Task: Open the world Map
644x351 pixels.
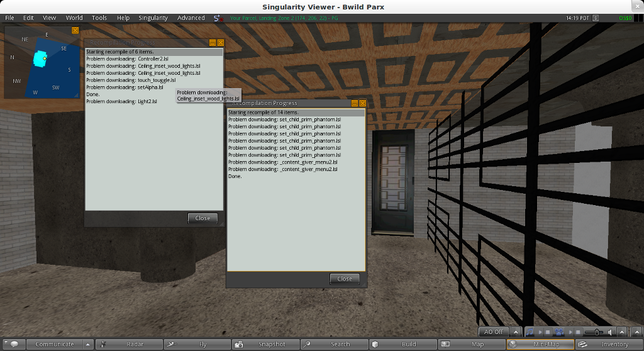Action: [472, 345]
